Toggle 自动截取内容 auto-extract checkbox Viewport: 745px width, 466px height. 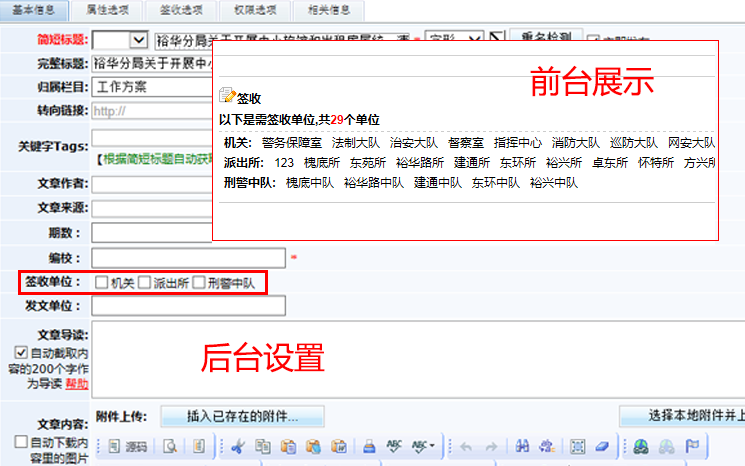coord(21,352)
